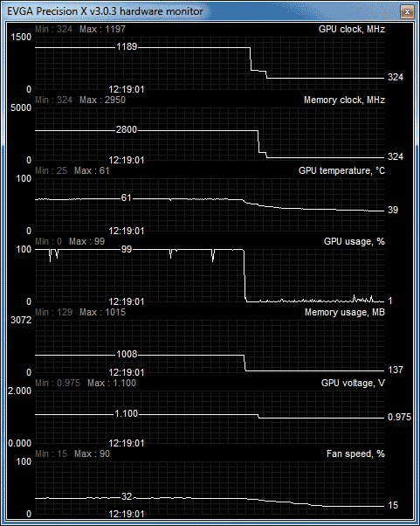
Task: Select the 'GPU usage, %' graph label
Action: [355, 241]
